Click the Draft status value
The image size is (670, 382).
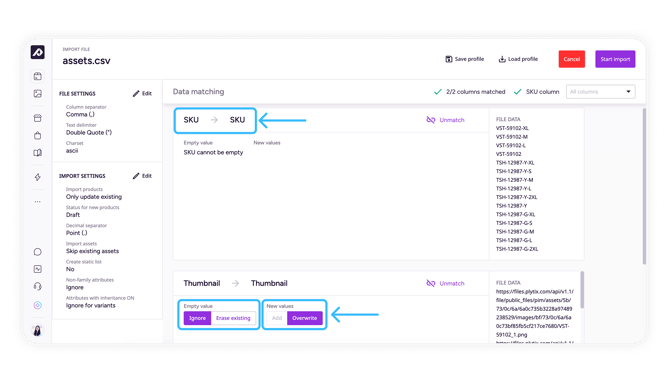73,215
